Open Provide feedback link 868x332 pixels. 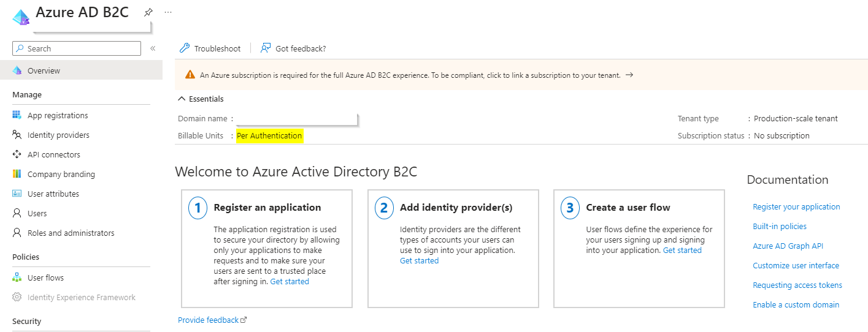pos(208,320)
